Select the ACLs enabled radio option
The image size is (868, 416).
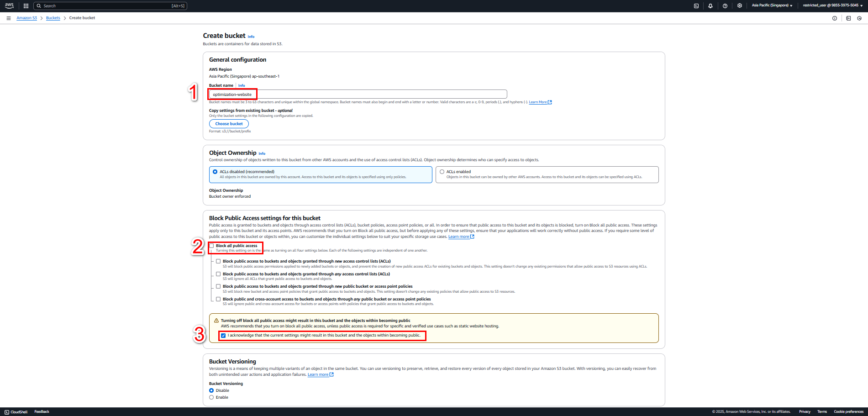pos(442,172)
